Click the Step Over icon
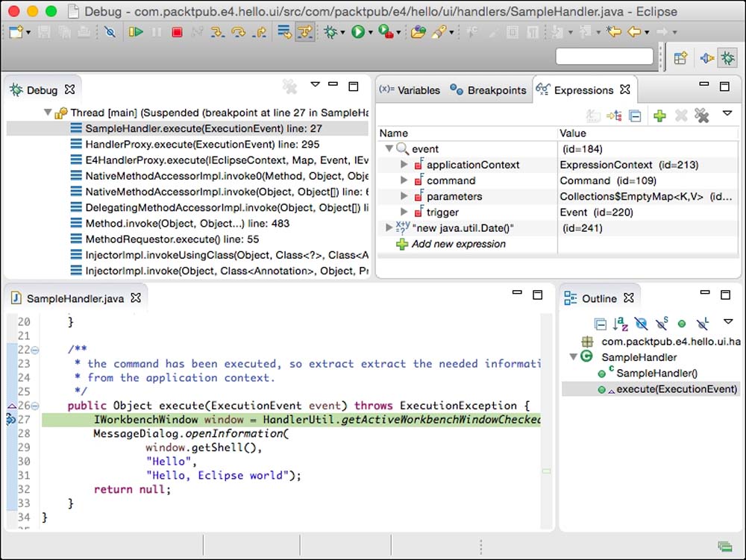 point(239,32)
